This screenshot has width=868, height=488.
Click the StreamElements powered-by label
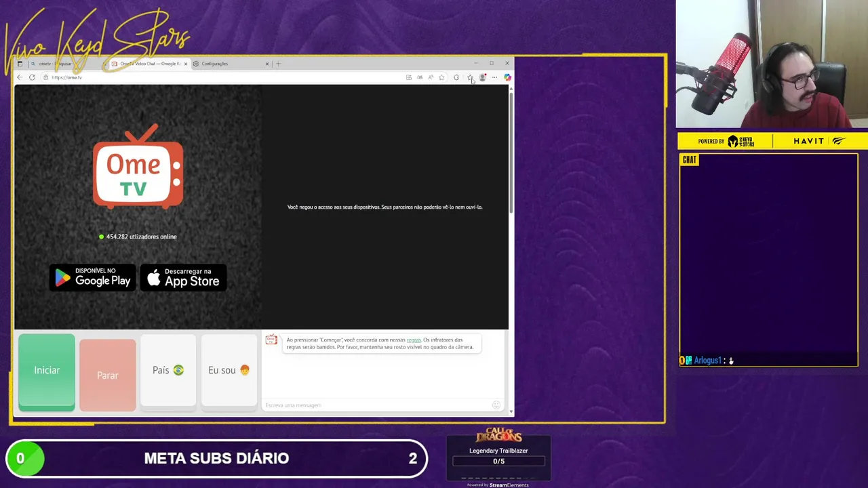click(x=498, y=485)
